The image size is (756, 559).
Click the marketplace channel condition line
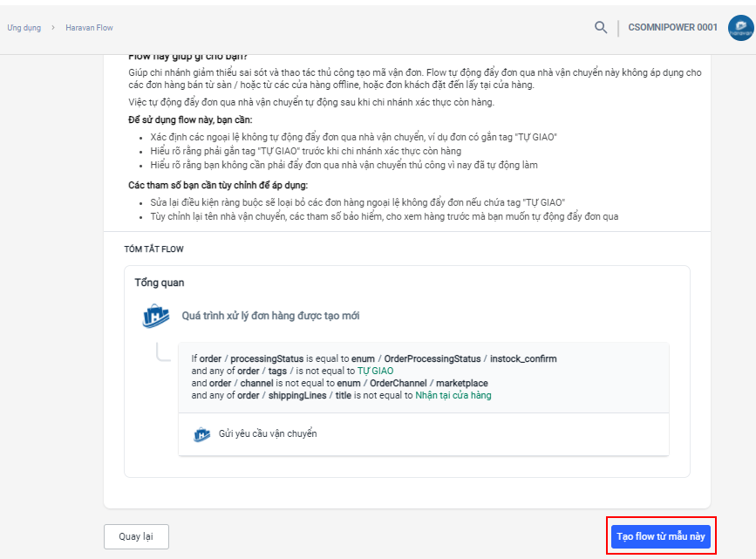(339, 383)
